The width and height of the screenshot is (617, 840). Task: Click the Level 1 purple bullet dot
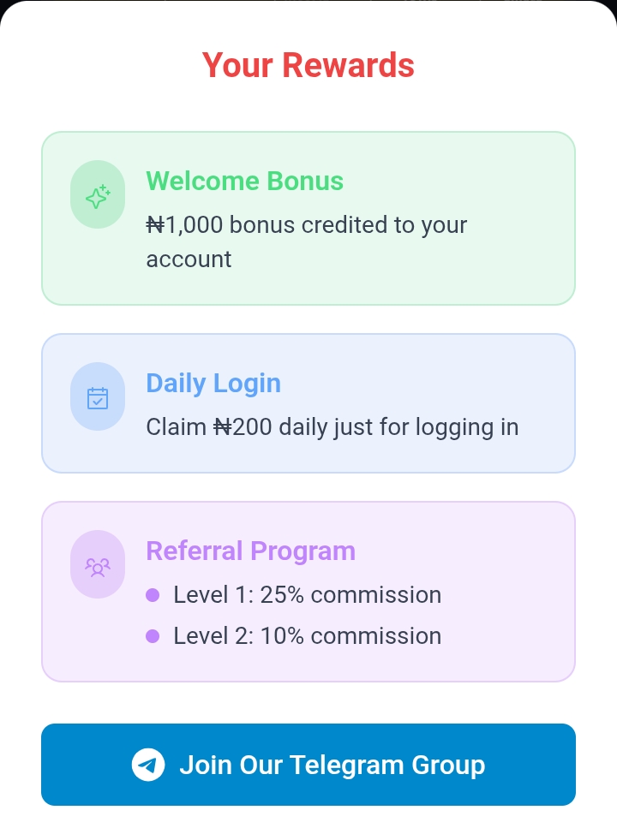[153, 595]
